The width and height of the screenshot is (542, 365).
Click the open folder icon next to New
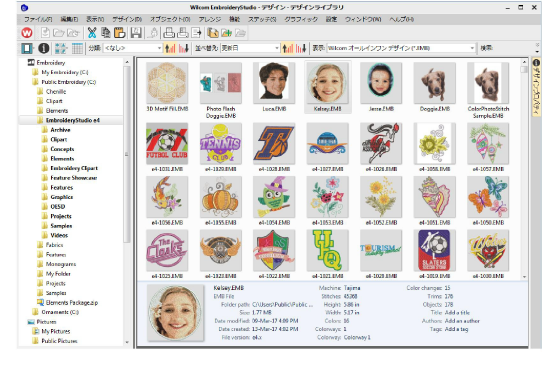point(59,33)
